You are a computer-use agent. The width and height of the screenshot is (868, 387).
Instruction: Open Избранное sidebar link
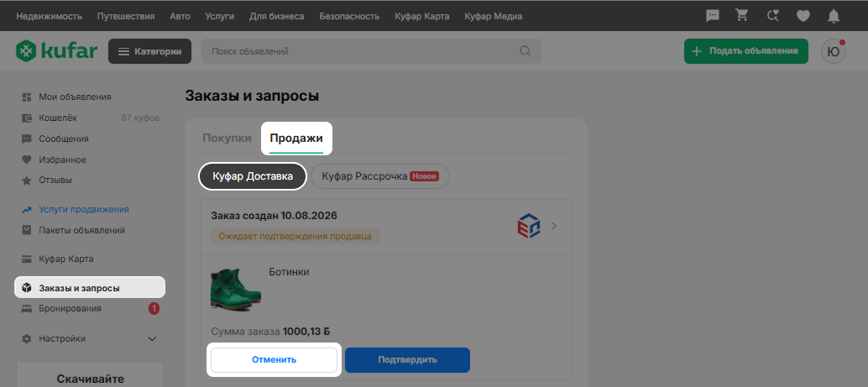tap(63, 160)
